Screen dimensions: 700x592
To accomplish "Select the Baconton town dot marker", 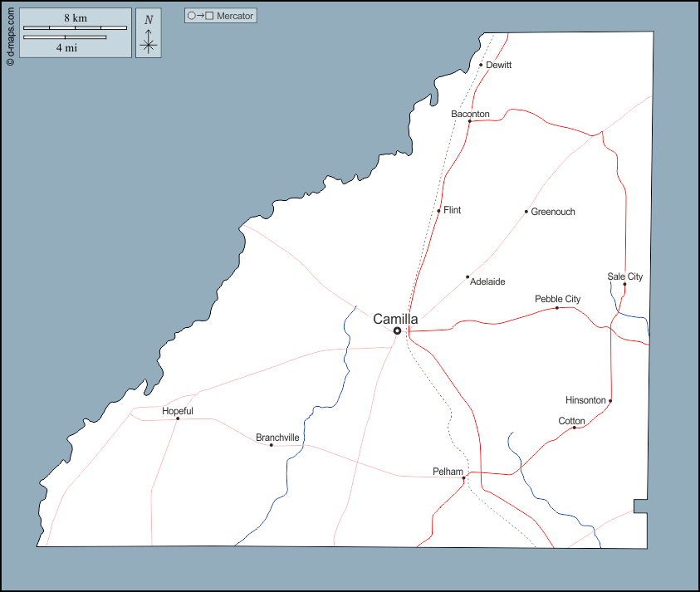I will (x=469, y=121).
